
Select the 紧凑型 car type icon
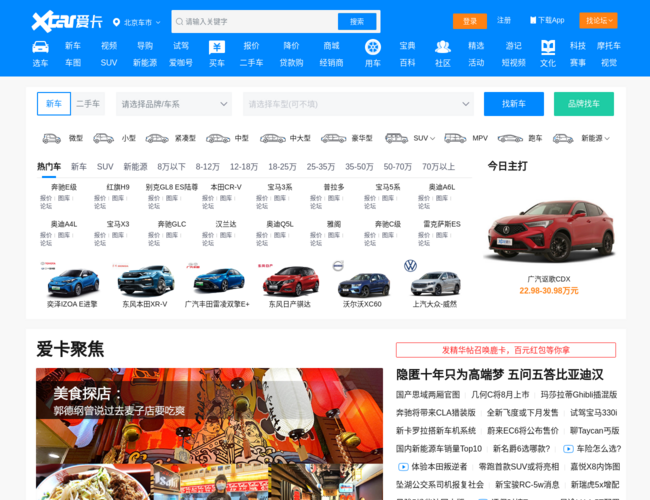[157, 138]
